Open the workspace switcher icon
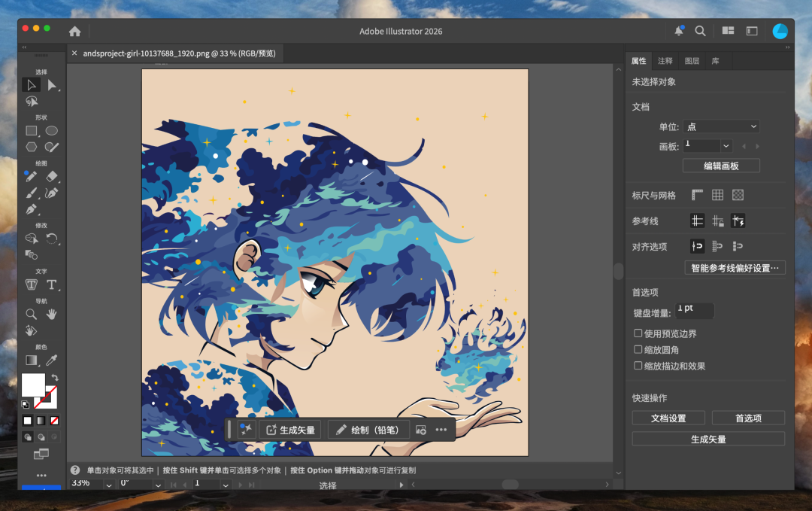Viewport: 812px width, 511px height. [752, 31]
